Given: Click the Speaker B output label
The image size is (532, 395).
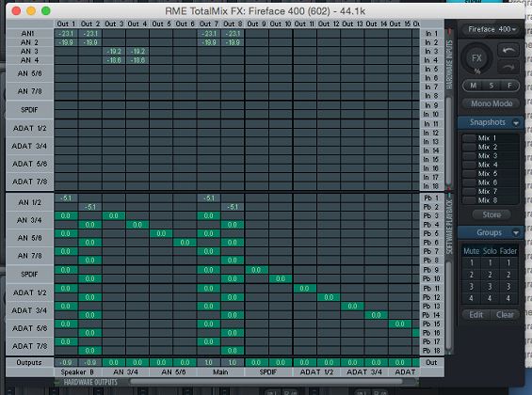Looking at the screenshot, I should [x=78, y=372].
